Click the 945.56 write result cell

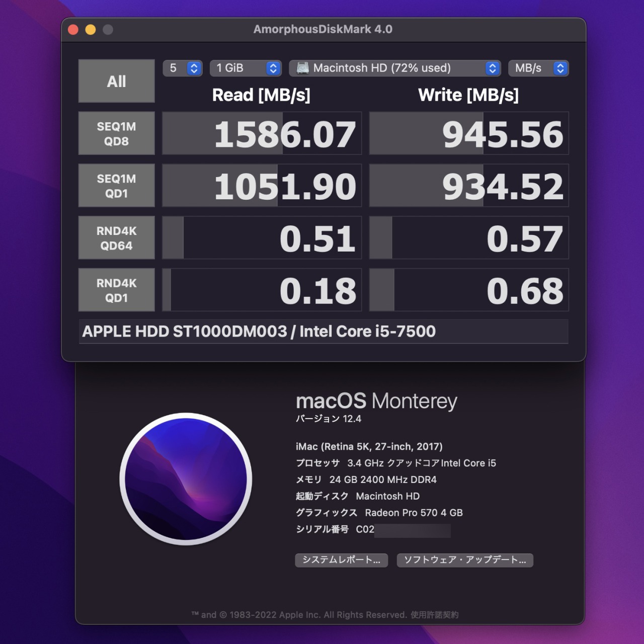coord(469,133)
